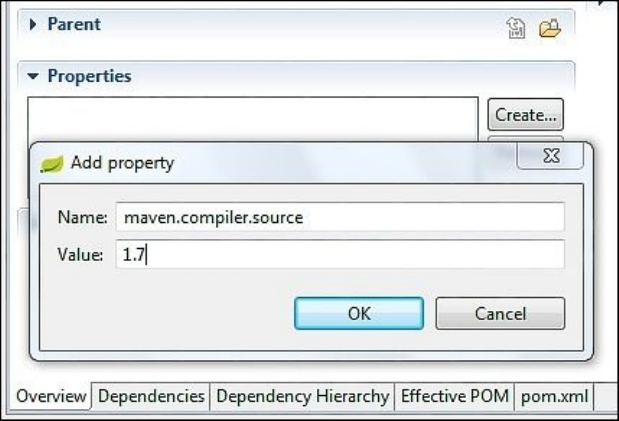Click the green leaf icon in dialog title

pyautogui.click(x=51, y=163)
